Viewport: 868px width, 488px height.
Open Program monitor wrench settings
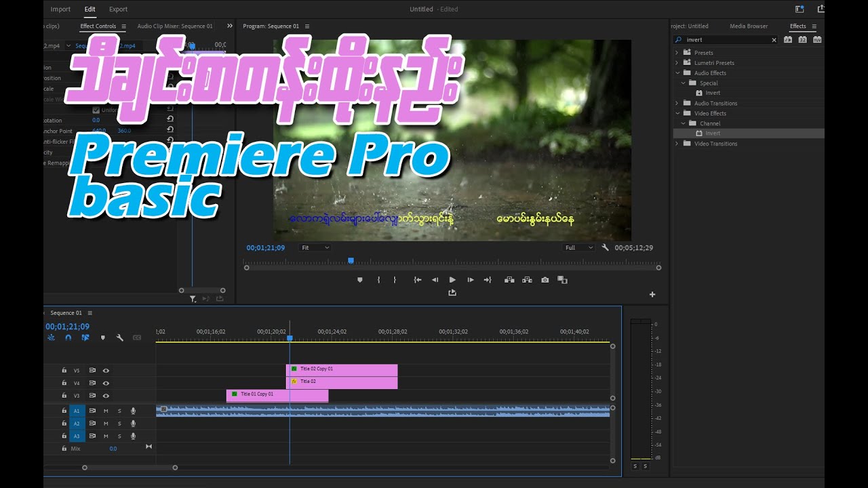[606, 247]
